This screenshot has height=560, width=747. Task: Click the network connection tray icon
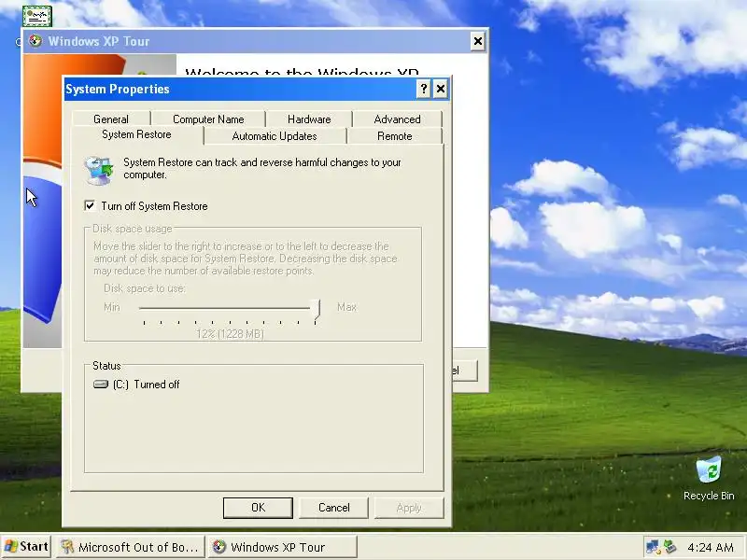tap(653, 547)
